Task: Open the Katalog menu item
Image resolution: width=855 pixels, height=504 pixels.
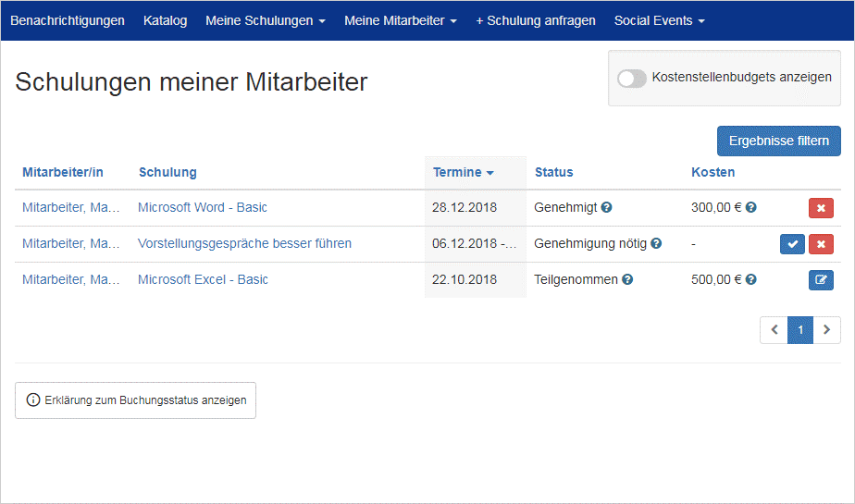Action: 166,20
